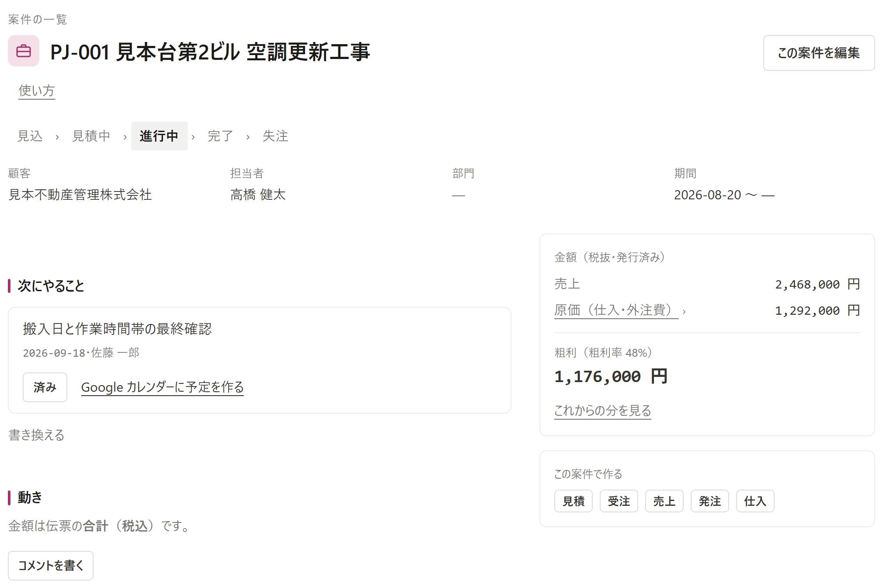
Task: Create a 受注 document for this project
Action: [619, 501]
